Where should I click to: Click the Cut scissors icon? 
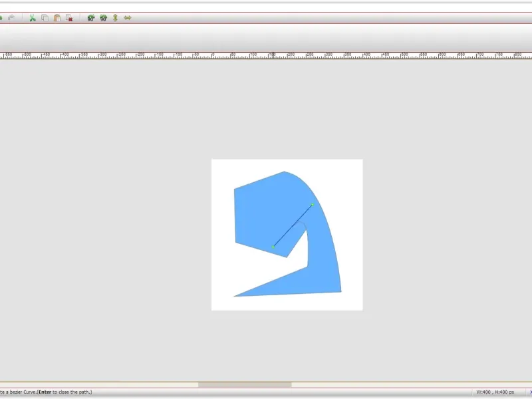tap(33, 18)
